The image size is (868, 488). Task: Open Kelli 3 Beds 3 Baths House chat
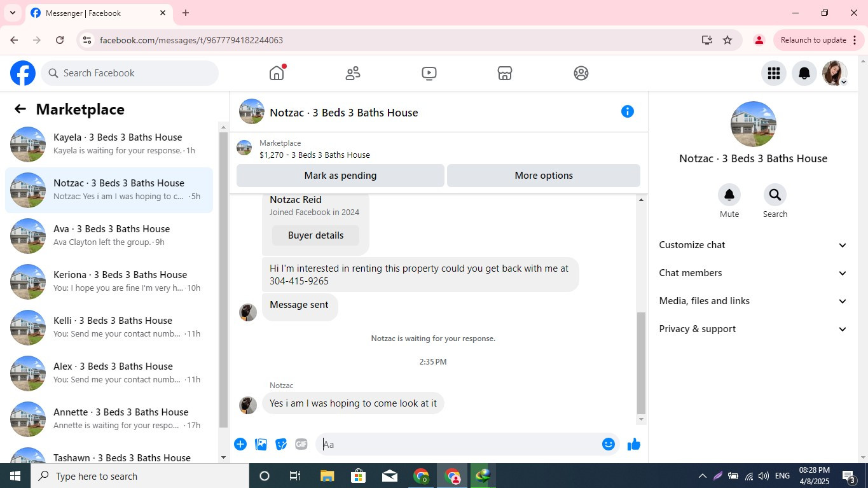[x=109, y=328]
